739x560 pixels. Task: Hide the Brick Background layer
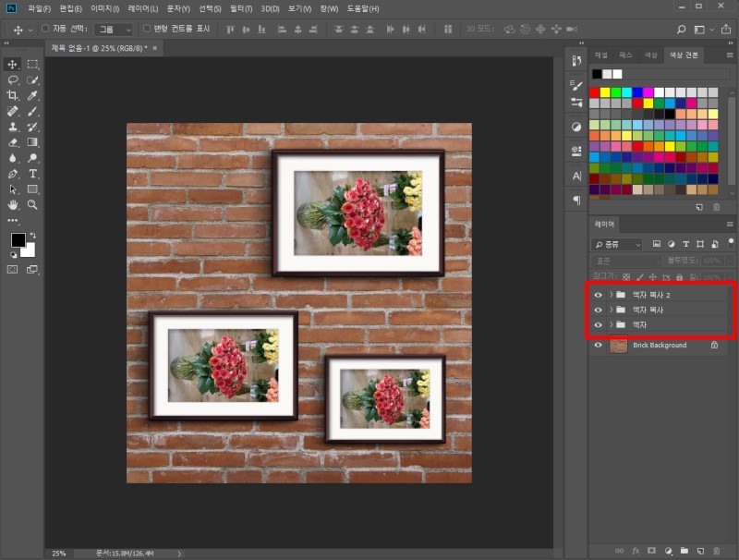point(599,346)
